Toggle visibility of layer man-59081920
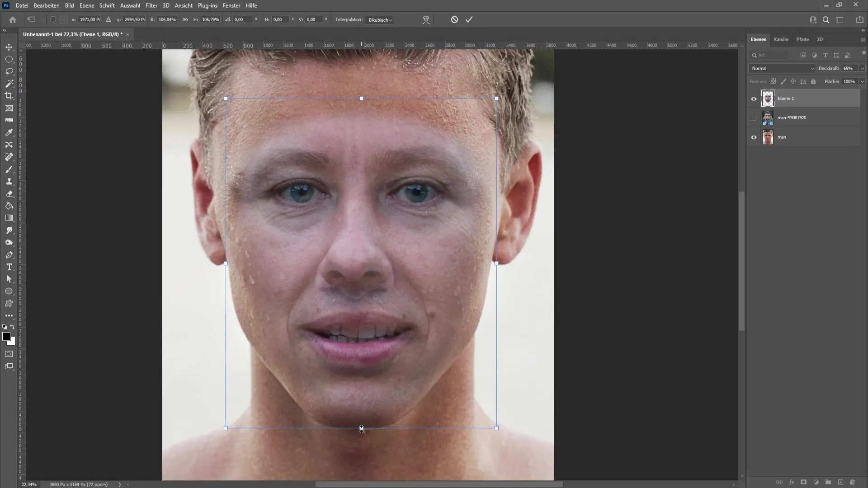The width and height of the screenshot is (868, 488). (754, 117)
